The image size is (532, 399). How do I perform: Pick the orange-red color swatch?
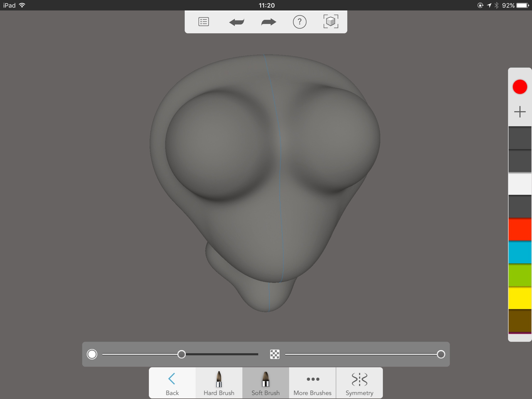(x=520, y=229)
